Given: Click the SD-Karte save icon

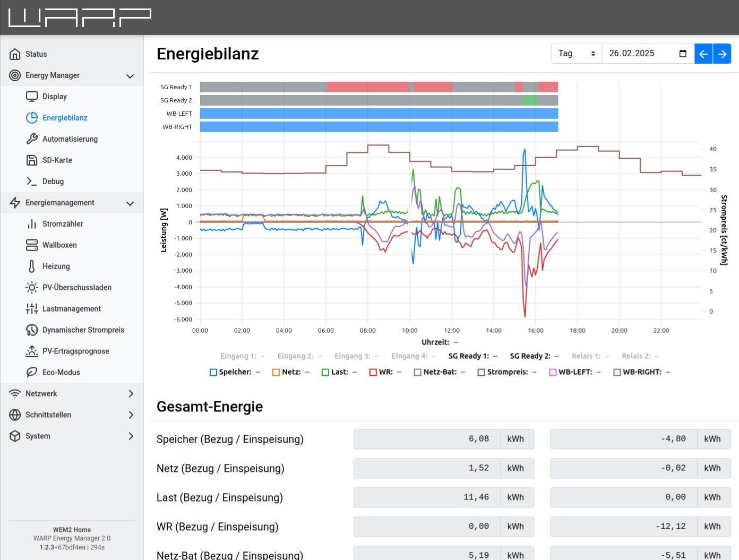Looking at the screenshot, I should 32,160.
